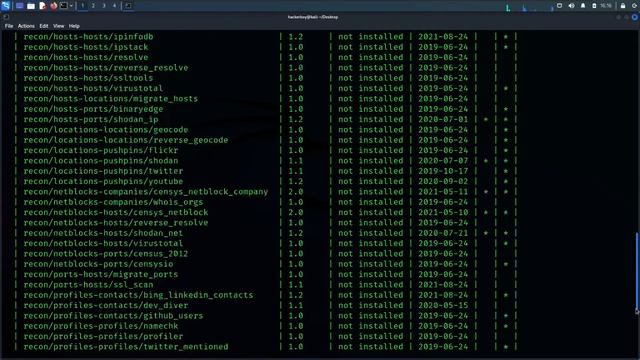
Task: Click recon/hosts-hosts/ssltools module name
Action: pos(88,78)
